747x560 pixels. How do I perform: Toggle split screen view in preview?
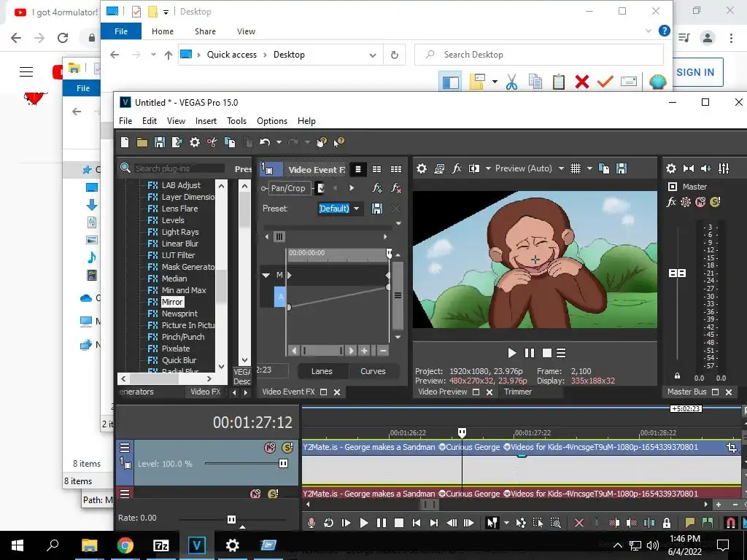click(474, 168)
